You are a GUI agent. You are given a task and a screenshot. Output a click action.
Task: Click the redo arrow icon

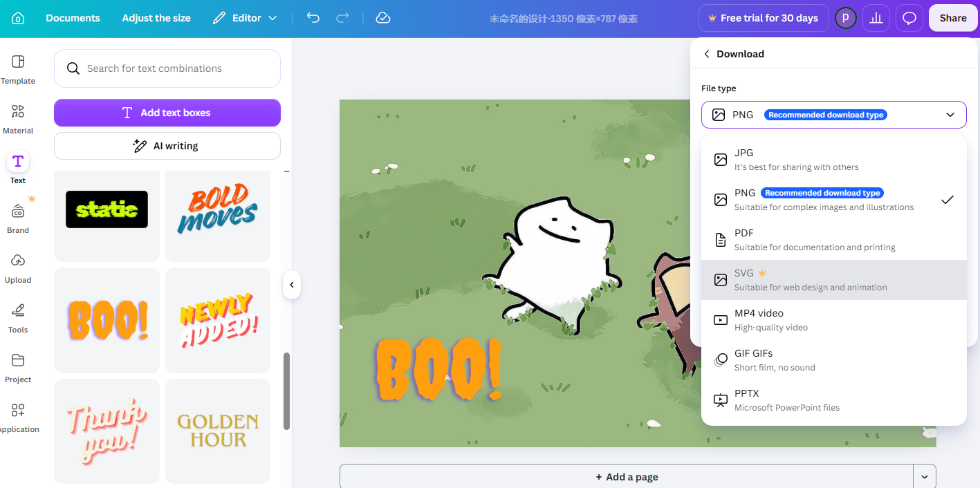pos(342,18)
